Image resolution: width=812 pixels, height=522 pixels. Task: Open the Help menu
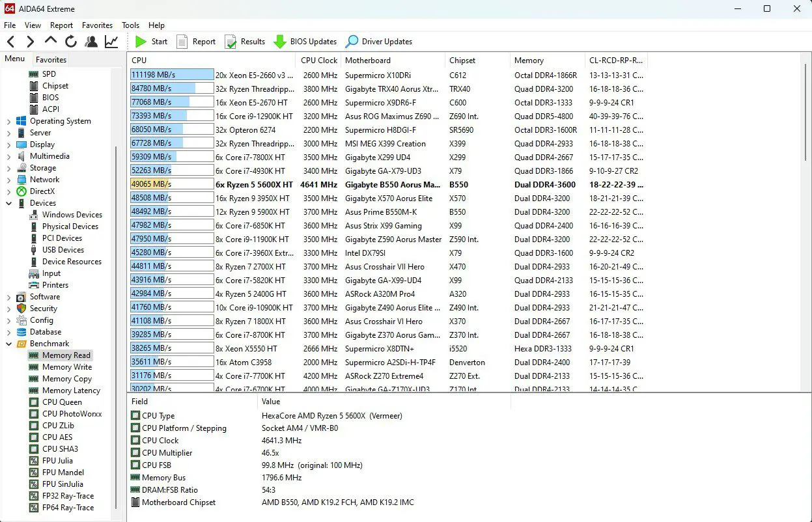(156, 25)
